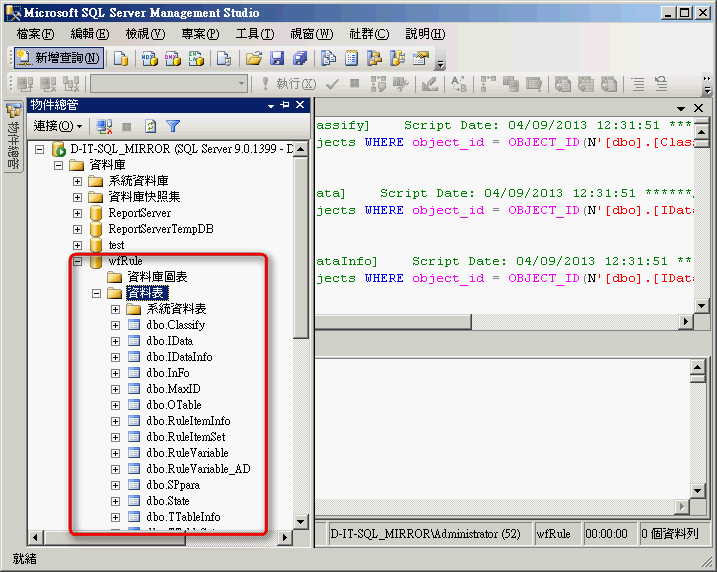Toggle auto-hide pin of 物件總管 panel
717x572 pixels.
(x=285, y=105)
